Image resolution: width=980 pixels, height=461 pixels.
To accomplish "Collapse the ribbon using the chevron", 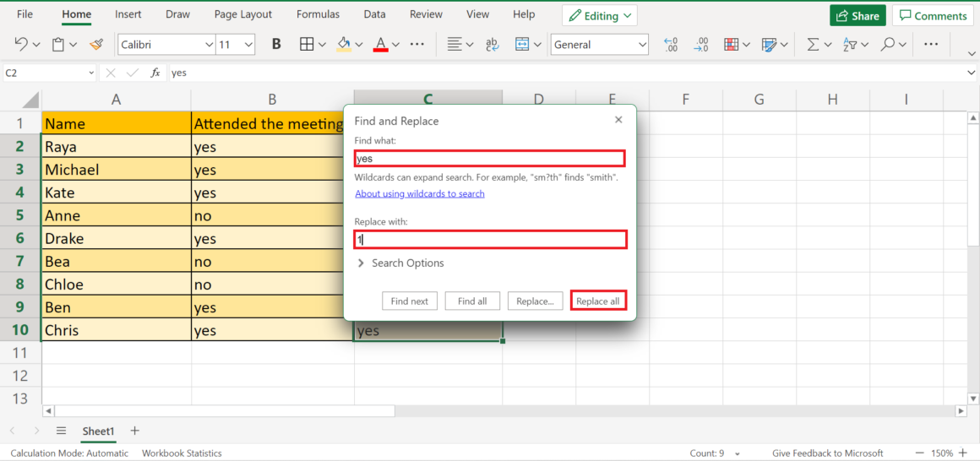I will (972, 55).
